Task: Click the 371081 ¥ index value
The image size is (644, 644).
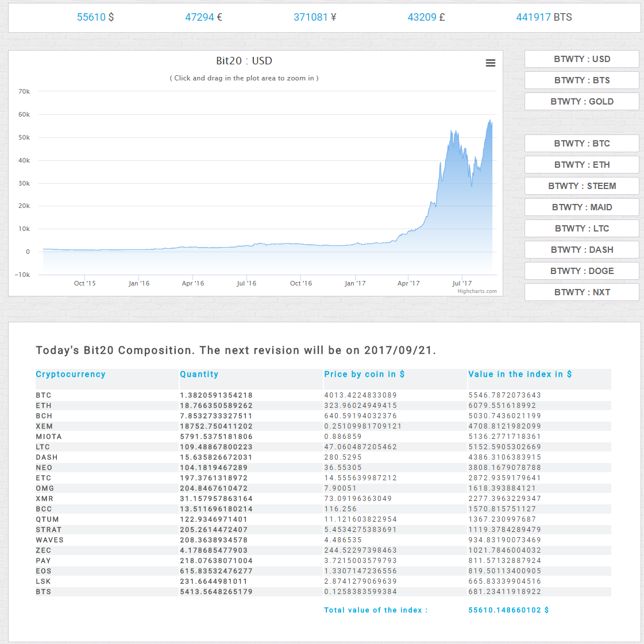Action: click(x=315, y=17)
